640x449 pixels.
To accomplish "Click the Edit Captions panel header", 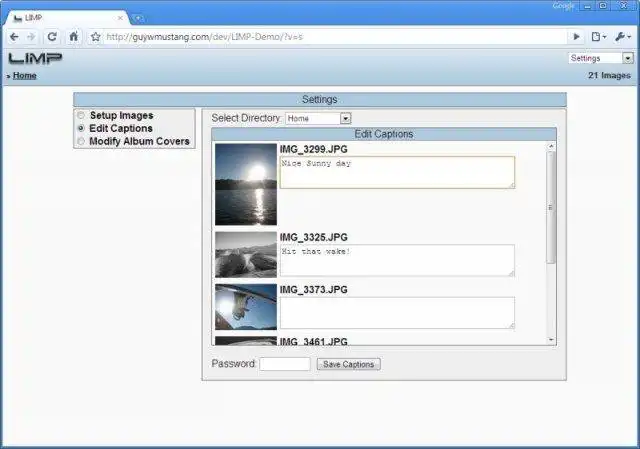I will 384,134.
